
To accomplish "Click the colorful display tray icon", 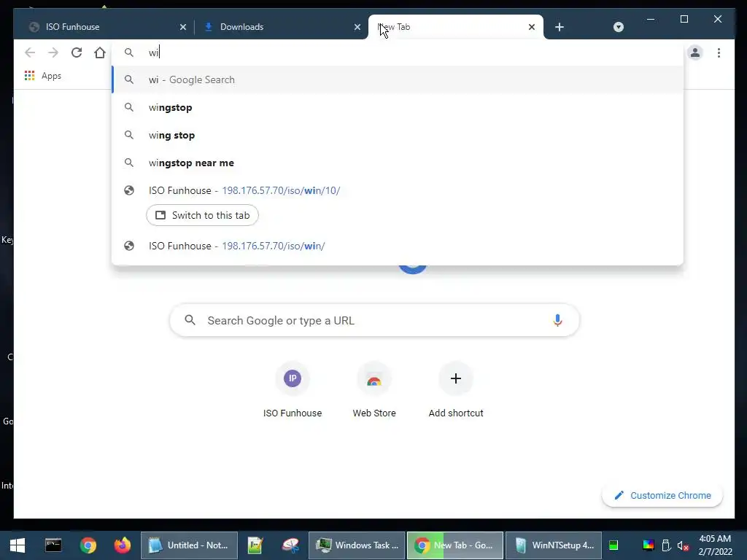I will pyautogui.click(x=649, y=545).
